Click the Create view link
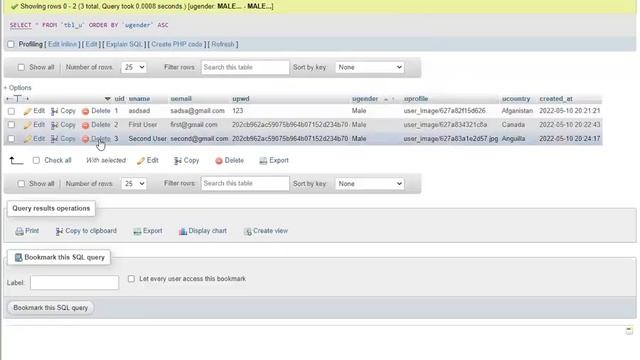The width and height of the screenshot is (640, 360). pos(270,231)
